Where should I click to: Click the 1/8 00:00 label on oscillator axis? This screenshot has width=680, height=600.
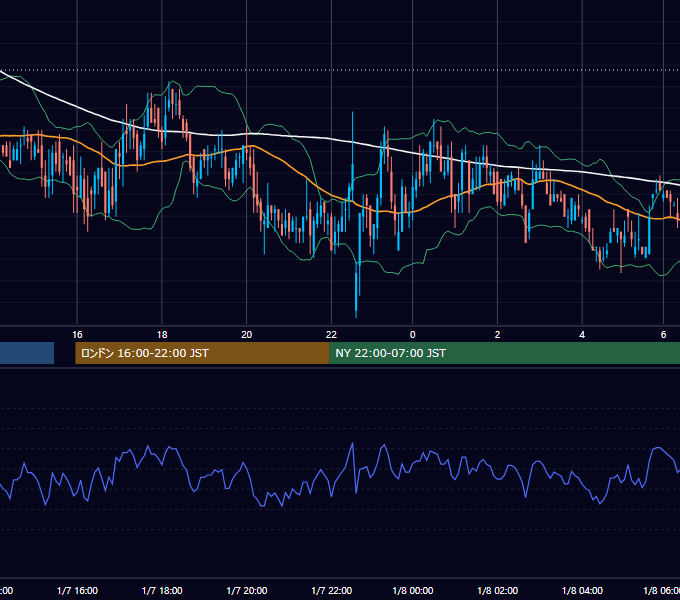[413, 591]
